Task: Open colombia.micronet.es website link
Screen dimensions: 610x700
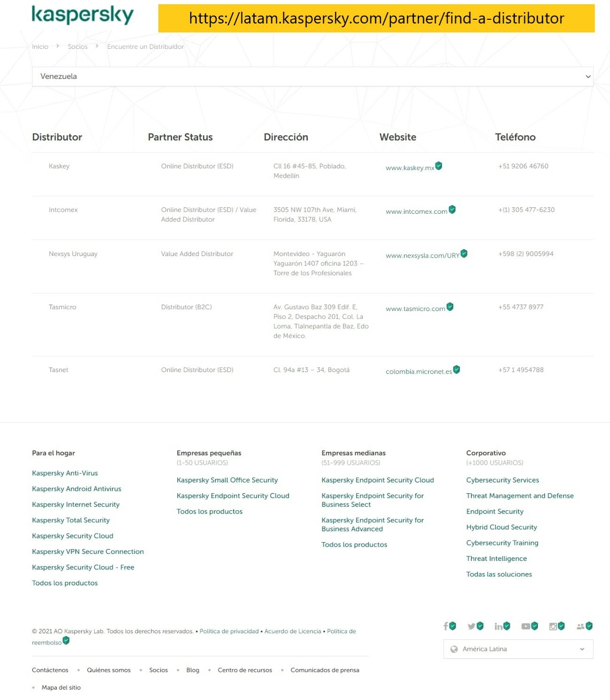Action: (419, 372)
